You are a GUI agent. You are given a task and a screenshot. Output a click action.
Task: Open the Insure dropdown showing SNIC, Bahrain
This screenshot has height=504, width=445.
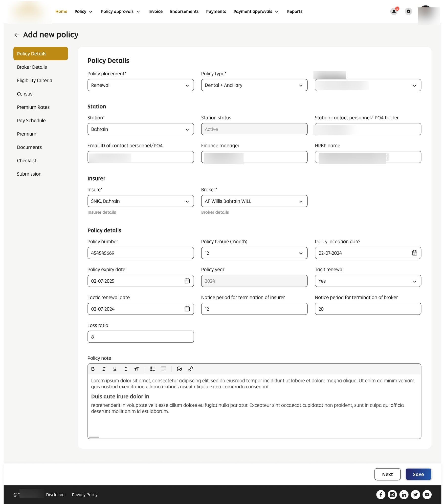pos(141,201)
